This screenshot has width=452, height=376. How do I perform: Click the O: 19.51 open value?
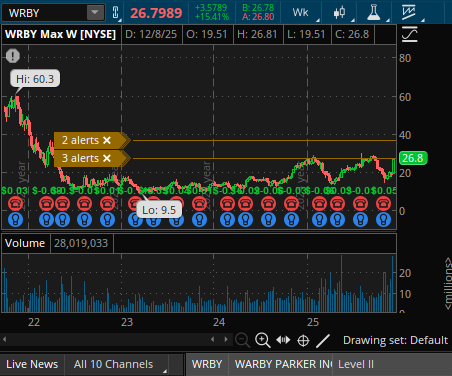207,34
